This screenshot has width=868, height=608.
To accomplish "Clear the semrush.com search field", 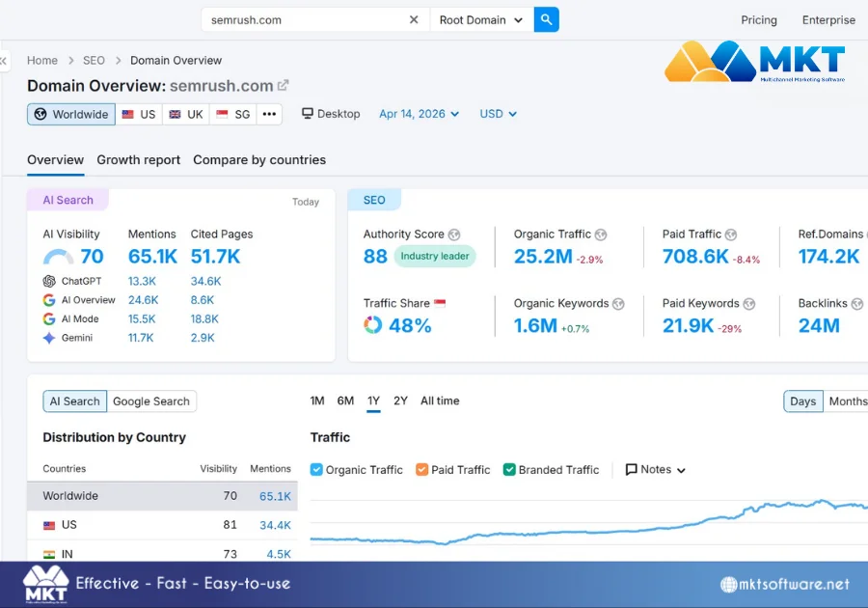I will coord(414,20).
